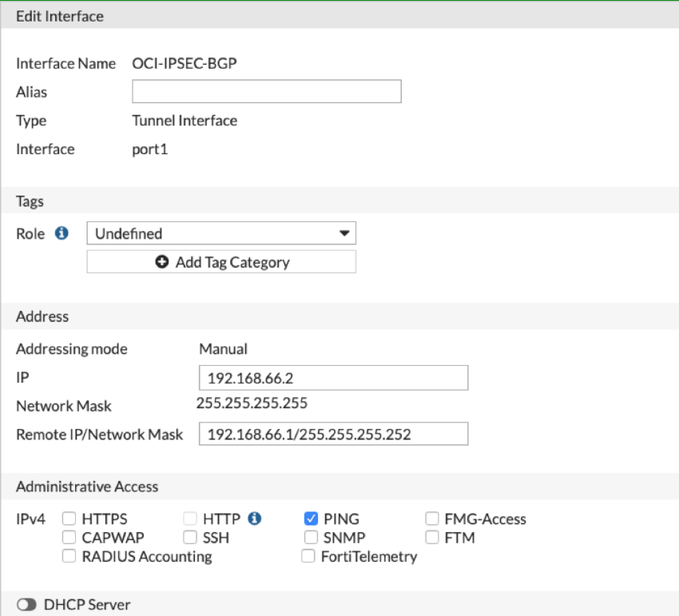The image size is (679, 616).
Task: Click the Role dropdown arrow
Action: (x=345, y=232)
